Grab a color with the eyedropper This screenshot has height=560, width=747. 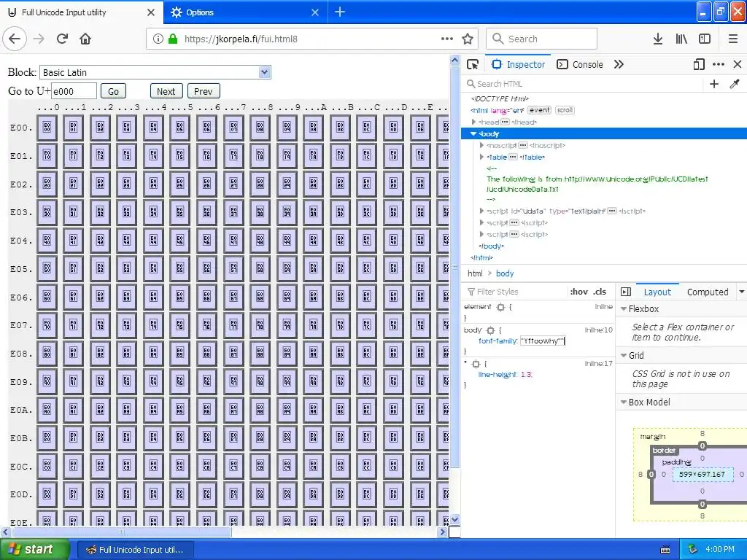734,84
